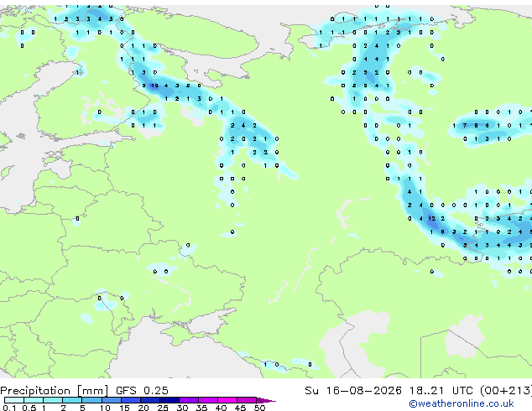The width and height of the screenshot is (532, 411).
Task: Click the 'Precipitation [mm]' title text
Action: pyautogui.click(x=55, y=391)
